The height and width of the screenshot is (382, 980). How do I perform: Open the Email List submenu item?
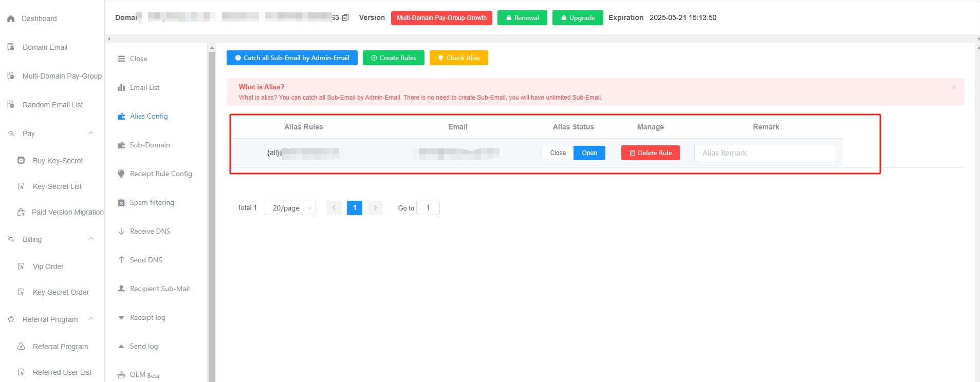(x=144, y=87)
